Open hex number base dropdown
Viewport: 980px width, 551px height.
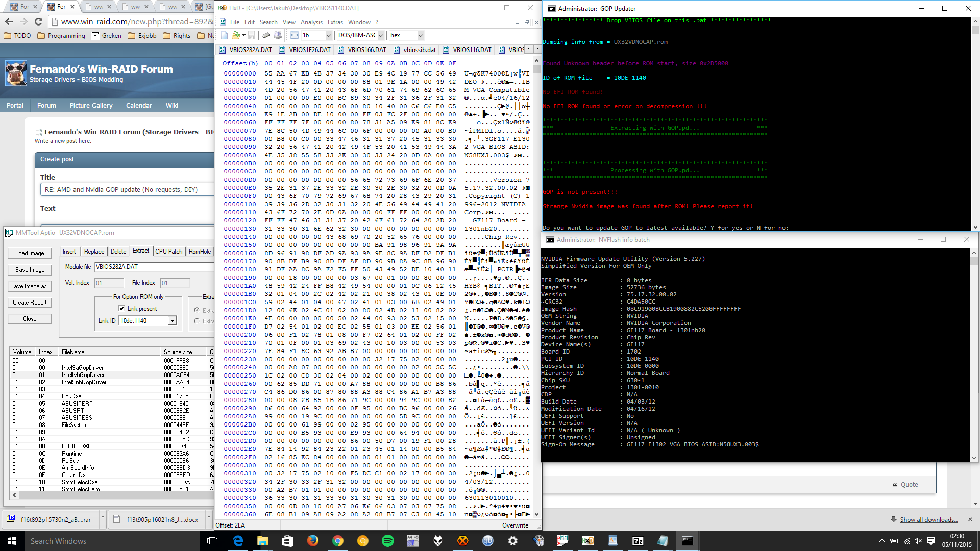(421, 35)
